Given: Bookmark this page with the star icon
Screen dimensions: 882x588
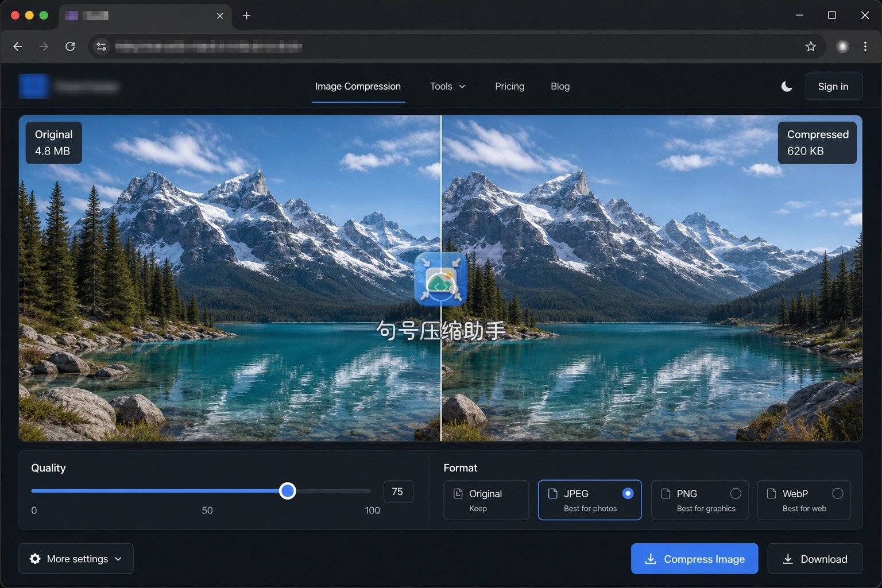Looking at the screenshot, I should point(810,47).
